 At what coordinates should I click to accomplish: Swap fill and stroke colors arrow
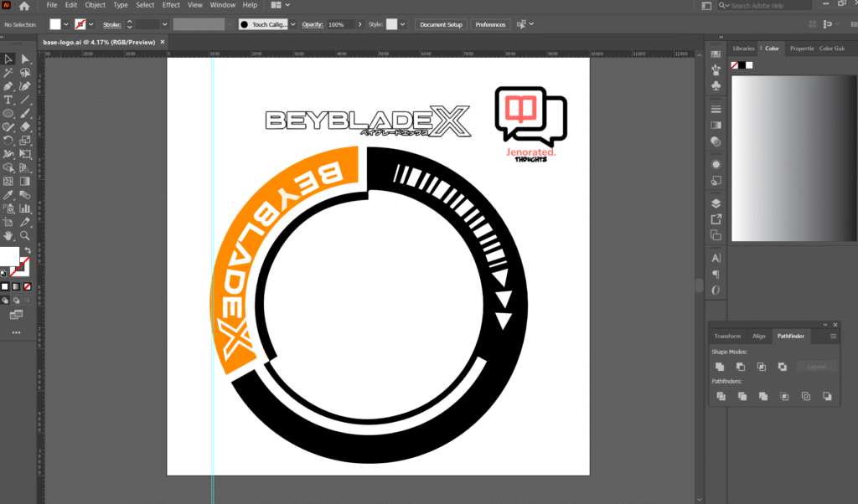click(x=28, y=250)
